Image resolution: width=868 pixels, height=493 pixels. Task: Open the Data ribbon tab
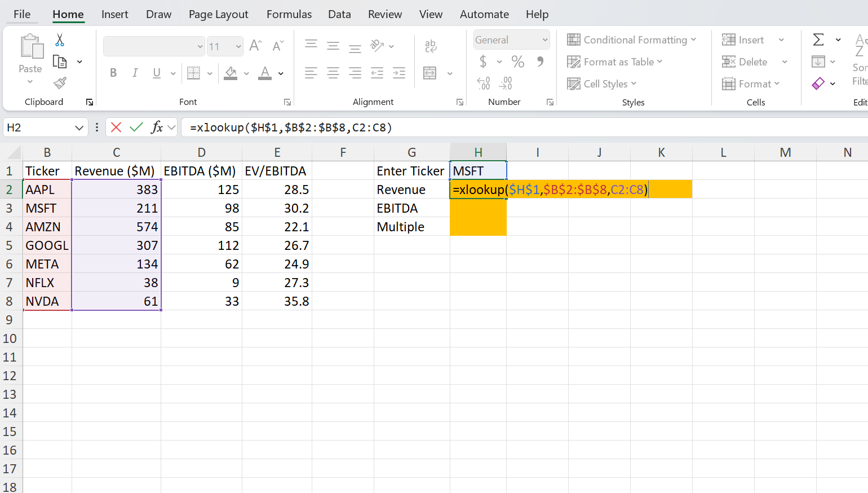(339, 14)
